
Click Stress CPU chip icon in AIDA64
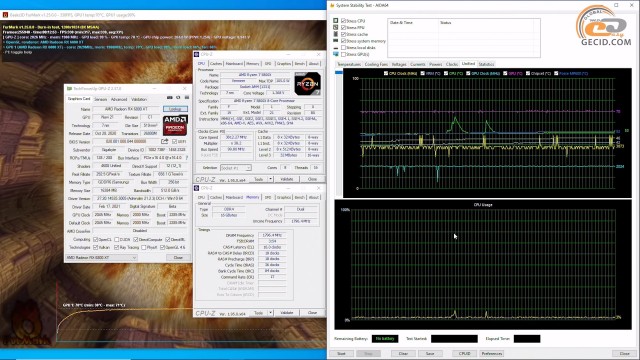(336, 20)
